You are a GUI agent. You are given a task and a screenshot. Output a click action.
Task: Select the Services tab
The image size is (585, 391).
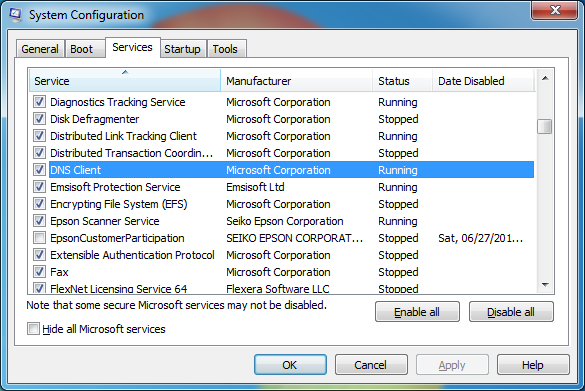point(132,47)
